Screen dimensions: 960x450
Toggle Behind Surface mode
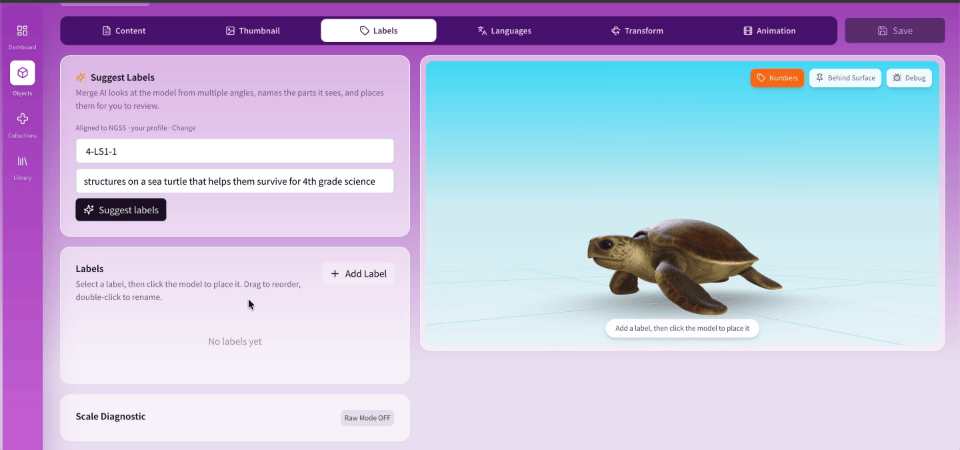845,78
